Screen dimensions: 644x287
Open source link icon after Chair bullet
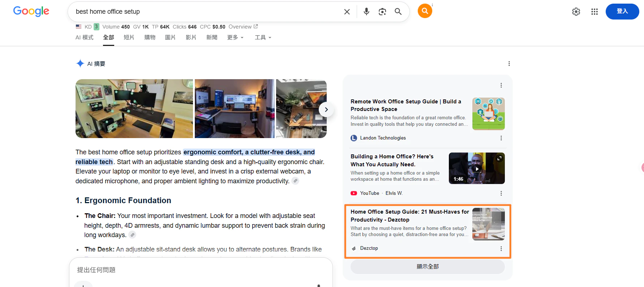coord(133,235)
